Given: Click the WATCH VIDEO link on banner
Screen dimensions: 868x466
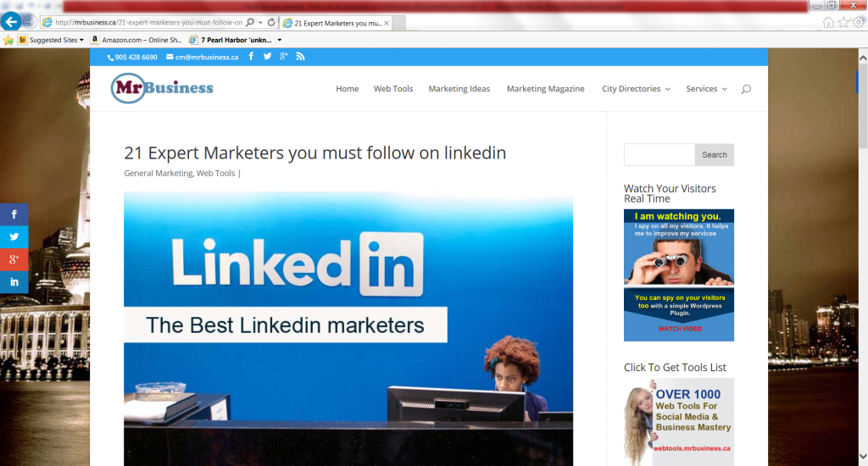Looking at the screenshot, I should pyautogui.click(x=680, y=329).
